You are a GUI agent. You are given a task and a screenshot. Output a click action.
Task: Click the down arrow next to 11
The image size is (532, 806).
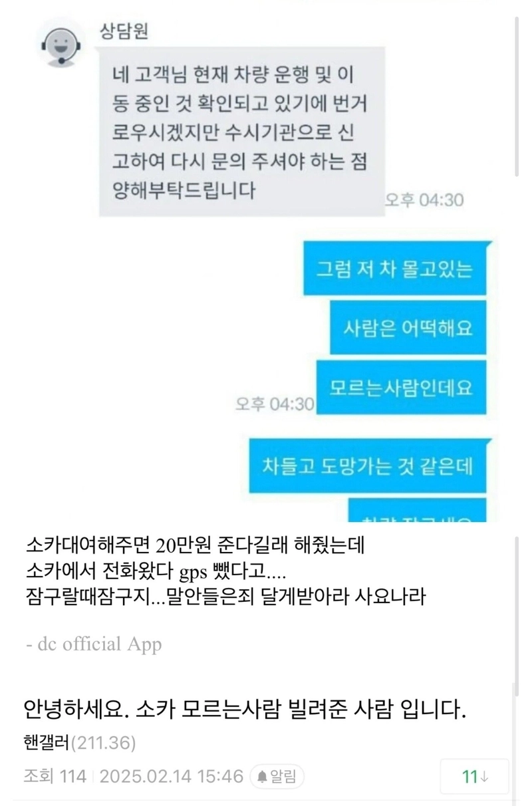(x=484, y=777)
